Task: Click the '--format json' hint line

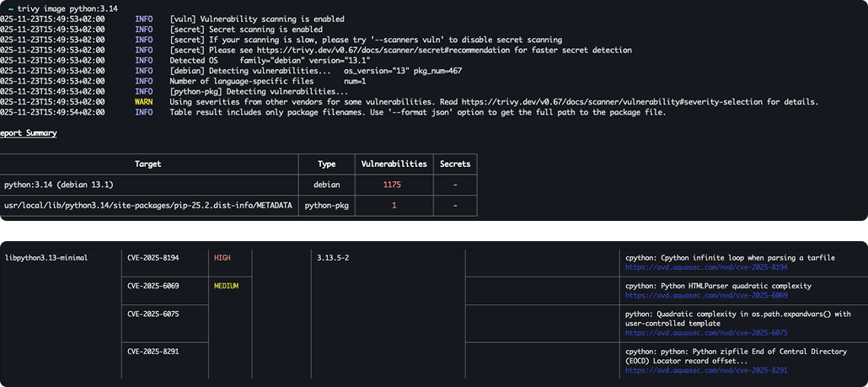Action: 418,112
